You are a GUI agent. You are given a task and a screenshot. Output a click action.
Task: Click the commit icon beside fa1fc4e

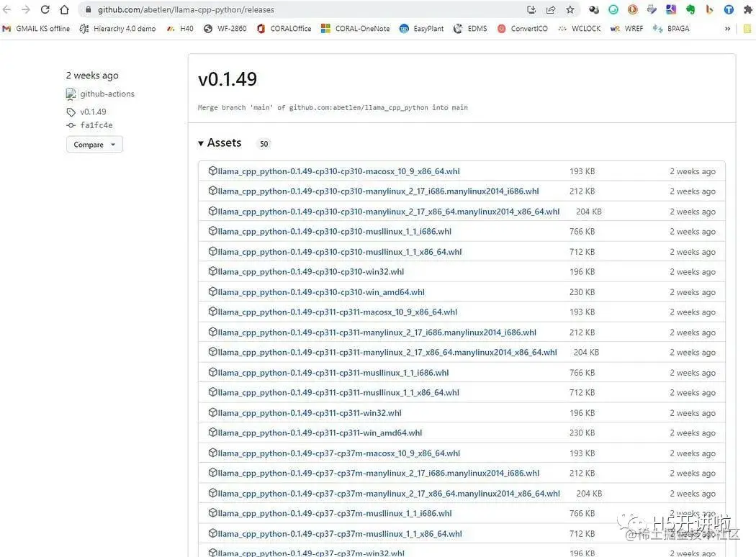(71, 125)
